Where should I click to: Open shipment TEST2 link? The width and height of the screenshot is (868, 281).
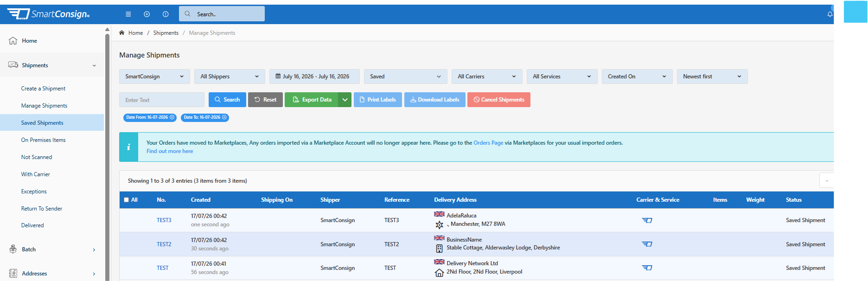tap(164, 244)
